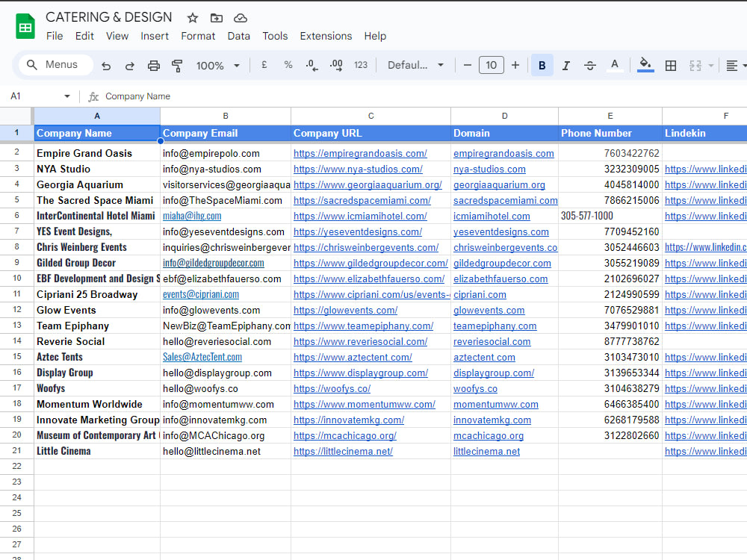Viewport: 747px width, 560px height.
Task: Select column C header
Action: (371, 116)
